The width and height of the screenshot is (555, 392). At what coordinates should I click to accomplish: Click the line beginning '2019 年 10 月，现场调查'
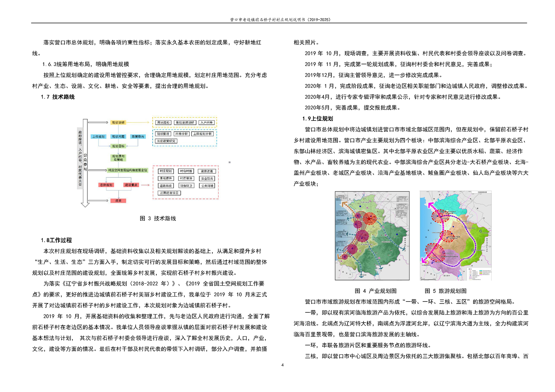415,53
